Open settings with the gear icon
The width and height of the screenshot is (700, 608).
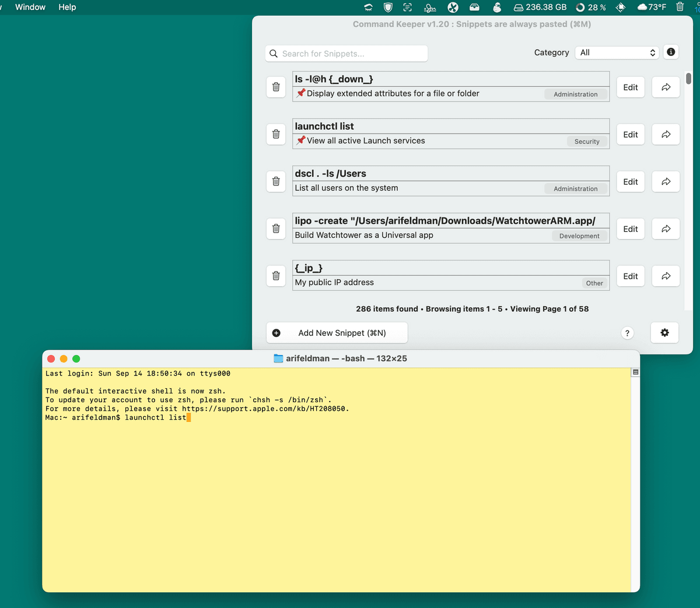[664, 333]
